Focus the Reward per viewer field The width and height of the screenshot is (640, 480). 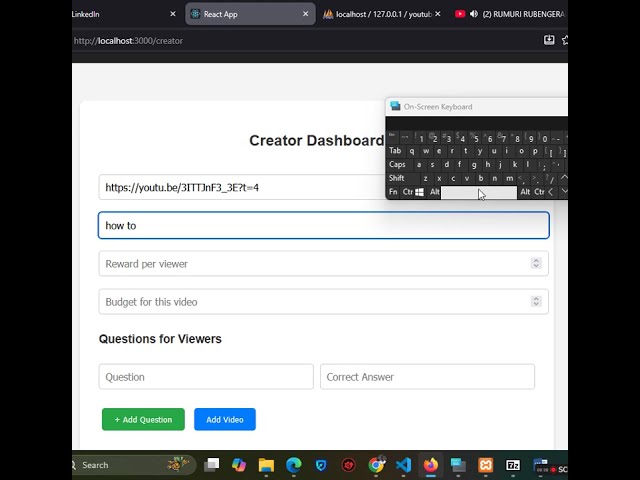point(324,264)
